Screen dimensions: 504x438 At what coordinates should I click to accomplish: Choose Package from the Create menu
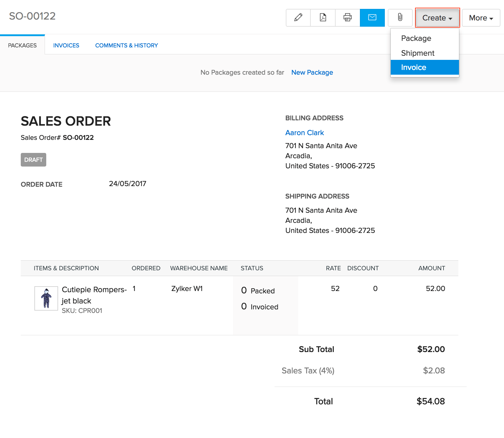coord(416,38)
